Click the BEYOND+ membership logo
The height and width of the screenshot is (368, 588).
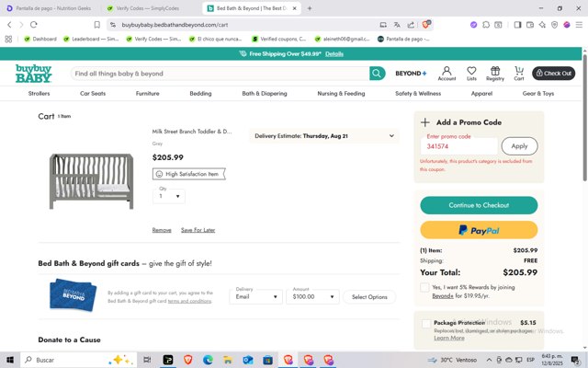(x=411, y=74)
